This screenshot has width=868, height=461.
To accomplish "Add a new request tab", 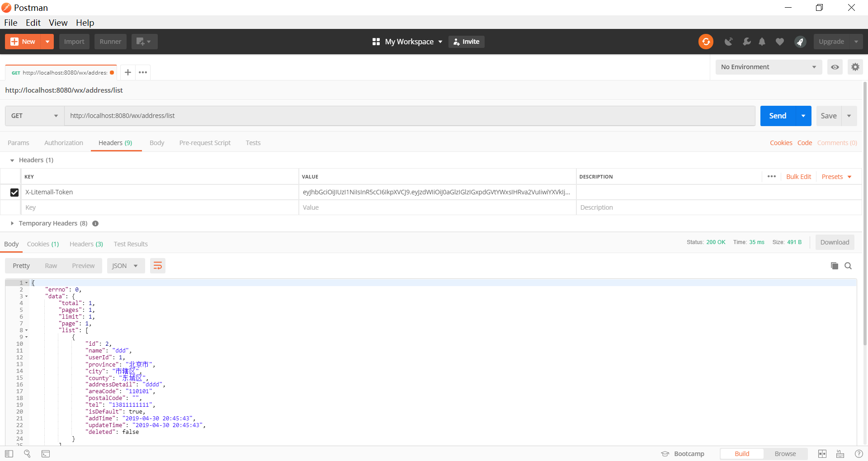I will (128, 72).
